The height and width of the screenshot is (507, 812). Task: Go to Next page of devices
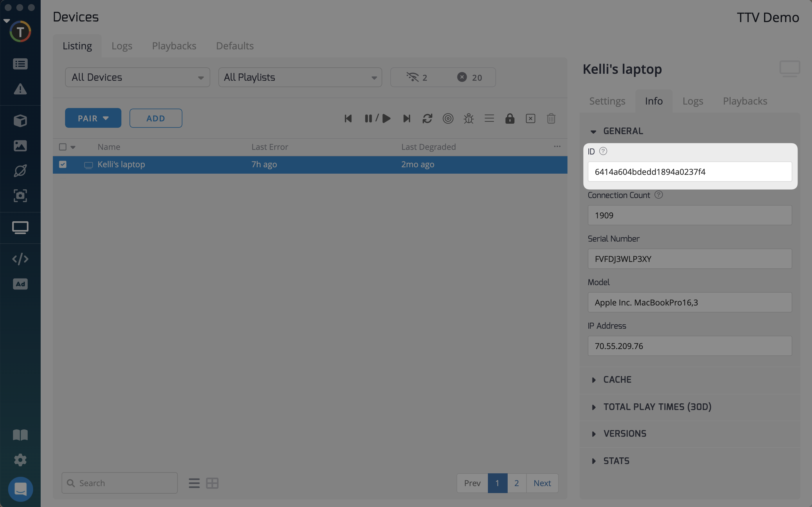click(542, 483)
